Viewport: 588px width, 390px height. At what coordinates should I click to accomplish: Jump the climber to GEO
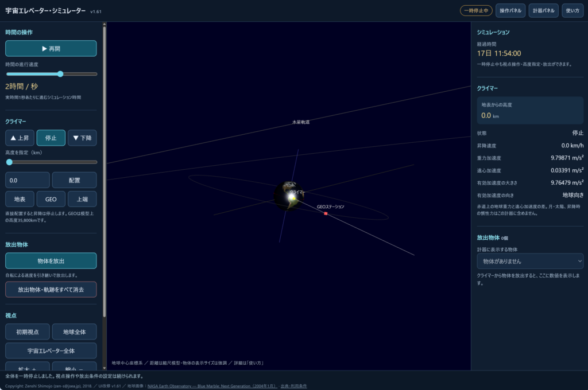pos(51,200)
